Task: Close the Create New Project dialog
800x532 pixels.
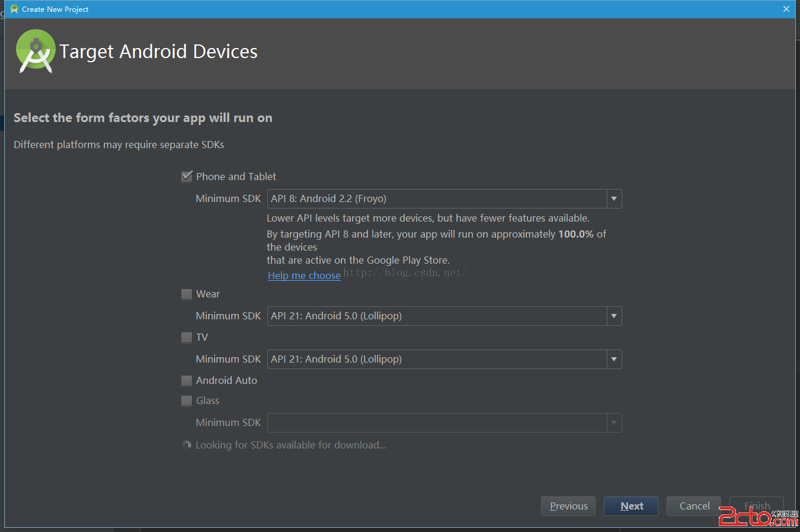Action: point(786,9)
